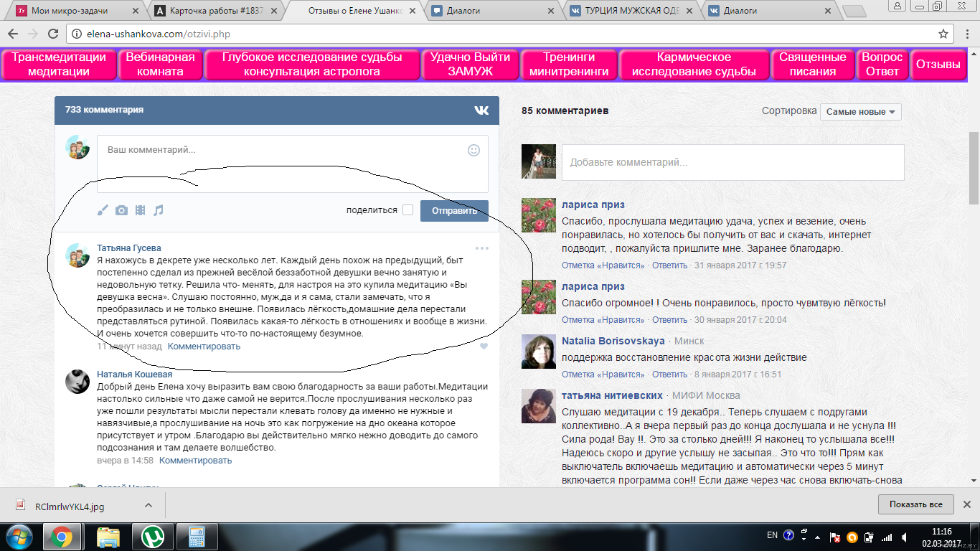Open Windows Start menu
Image resolution: width=980 pixels, height=551 pixels.
point(18,536)
